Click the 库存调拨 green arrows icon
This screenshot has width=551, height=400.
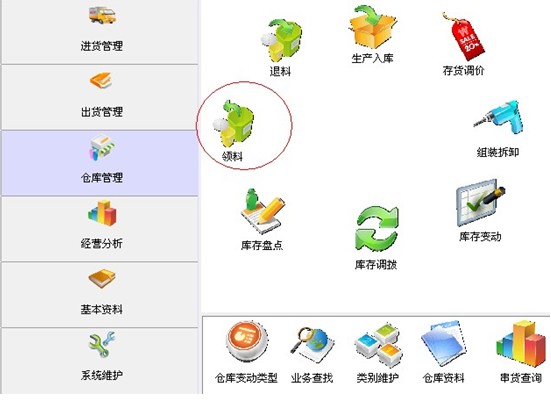point(377,229)
